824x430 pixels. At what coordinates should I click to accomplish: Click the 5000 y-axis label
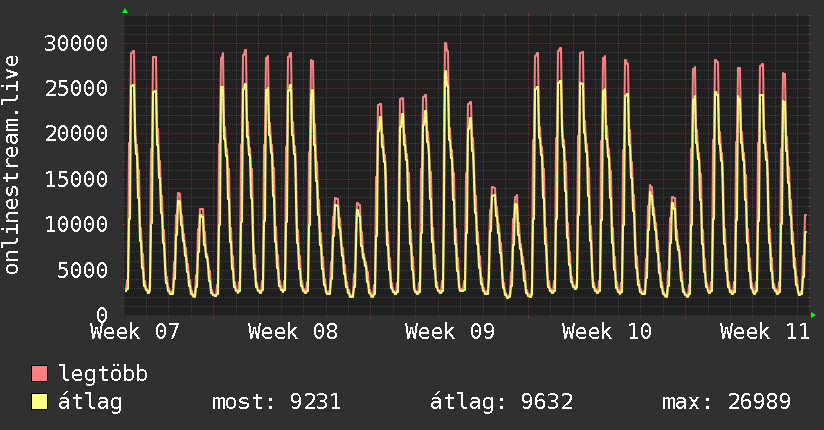tap(83, 270)
